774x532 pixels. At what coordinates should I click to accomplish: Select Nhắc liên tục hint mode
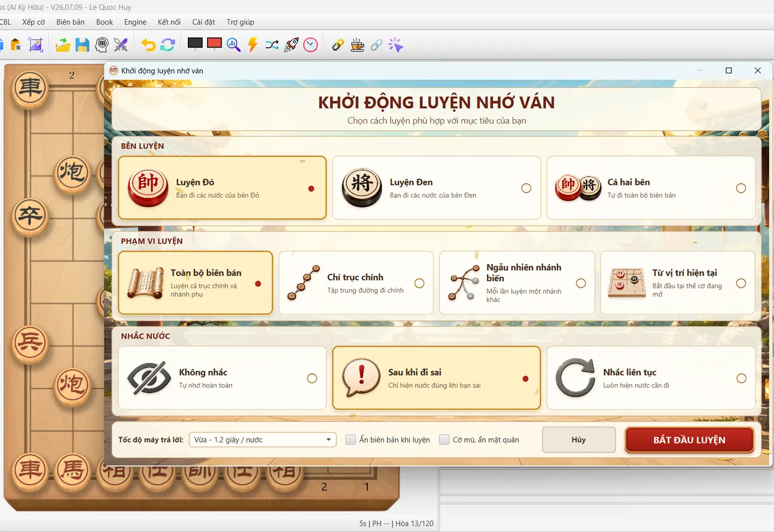[651, 378]
